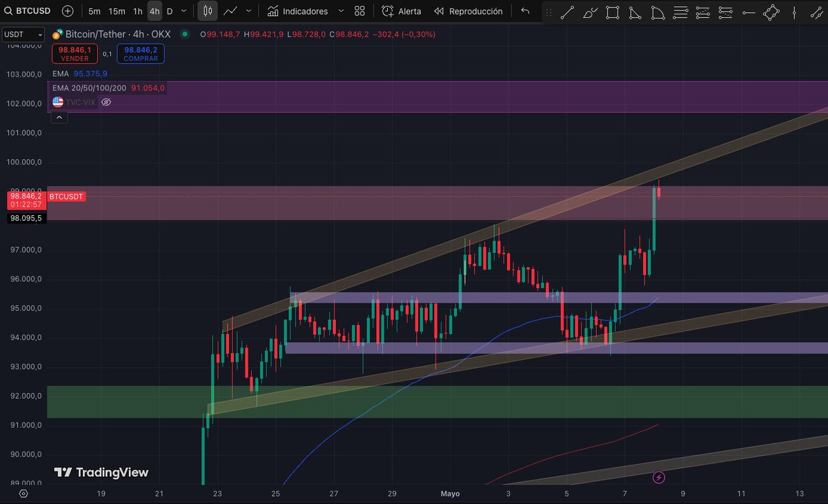This screenshot has height=504, width=828.
Task: Expand the timeframe interval dropdown arrow
Action: [x=183, y=11]
